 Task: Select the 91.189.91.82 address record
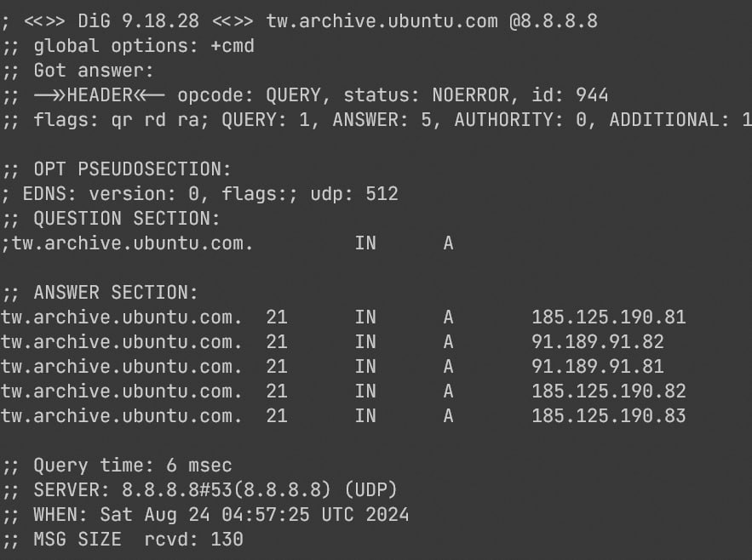pyautogui.click(x=597, y=342)
